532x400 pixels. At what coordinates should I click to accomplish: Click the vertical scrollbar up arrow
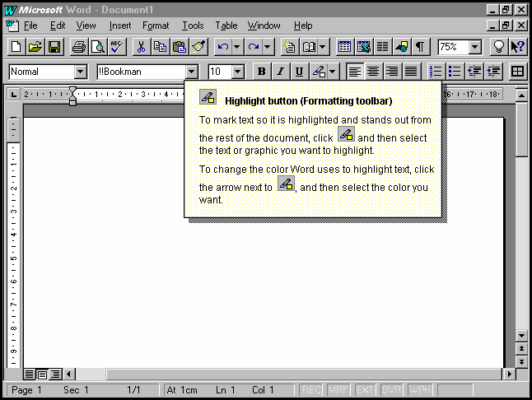(x=521, y=95)
